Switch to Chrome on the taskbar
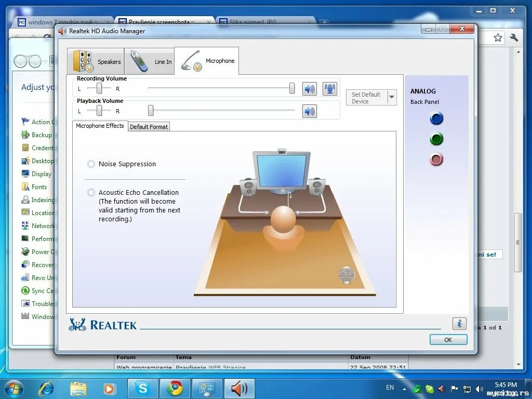 (175, 388)
